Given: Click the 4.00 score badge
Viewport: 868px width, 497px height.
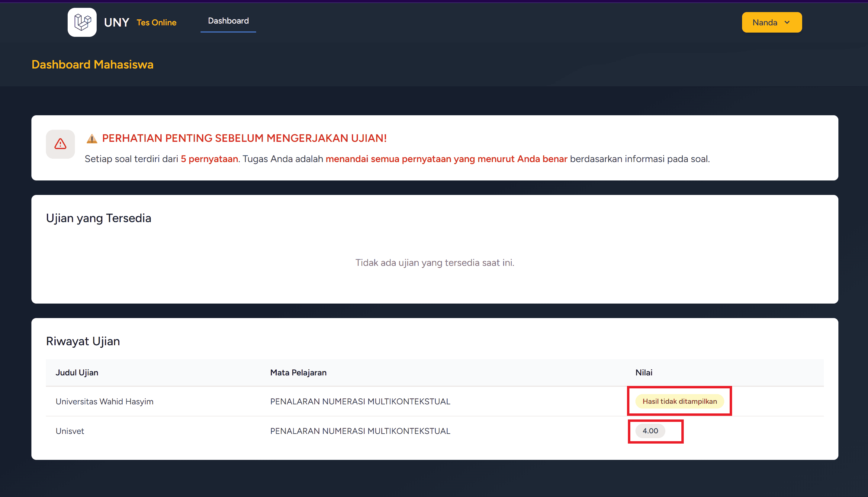Looking at the screenshot, I should coord(650,431).
